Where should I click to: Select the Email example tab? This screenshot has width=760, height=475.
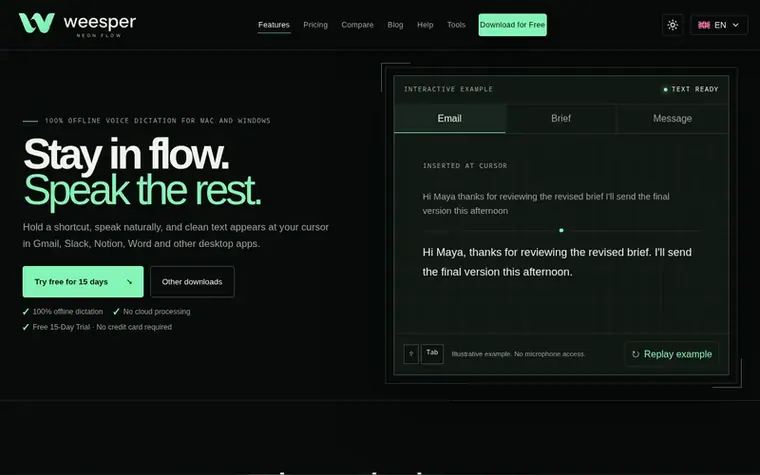tap(449, 118)
